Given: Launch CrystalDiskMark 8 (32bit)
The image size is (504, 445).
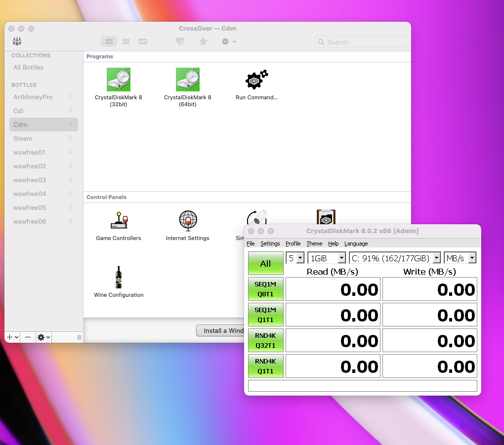Looking at the screenshot, I should pos(118,80).
